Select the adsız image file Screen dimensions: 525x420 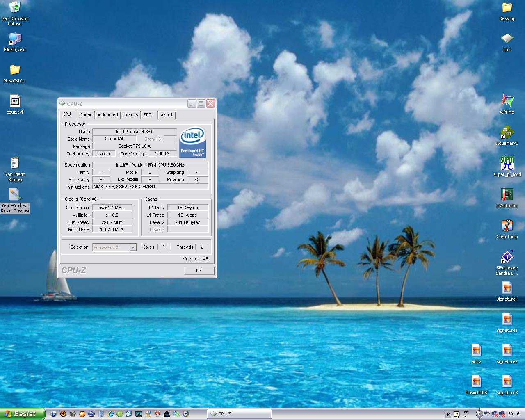[x=476, y=354]
